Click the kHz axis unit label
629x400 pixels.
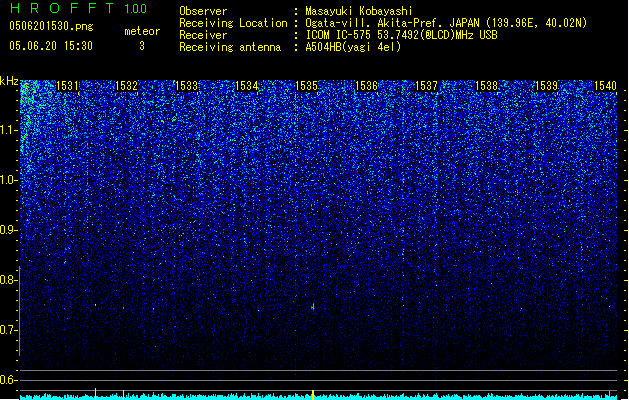pyautogui.click(x=9, y=81)
